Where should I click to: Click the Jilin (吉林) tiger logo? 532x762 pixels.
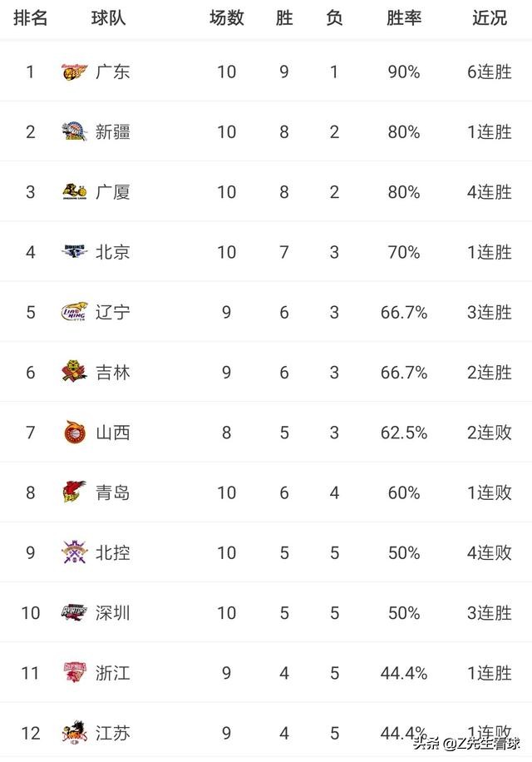pos(74,372)
